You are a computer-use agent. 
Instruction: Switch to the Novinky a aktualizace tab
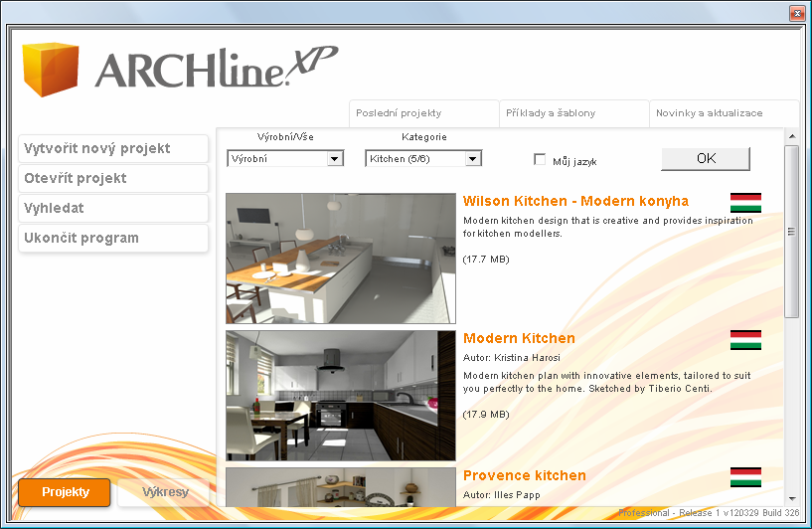[724, 113]
